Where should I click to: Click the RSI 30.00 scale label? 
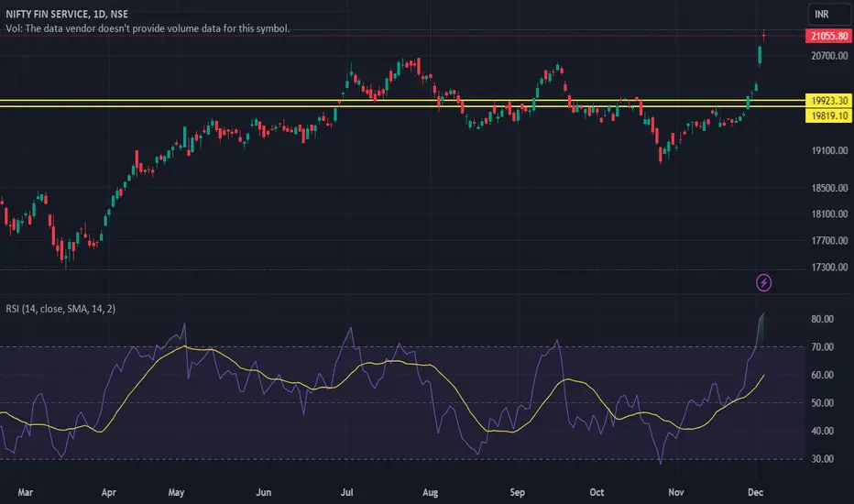pos(823,459)
